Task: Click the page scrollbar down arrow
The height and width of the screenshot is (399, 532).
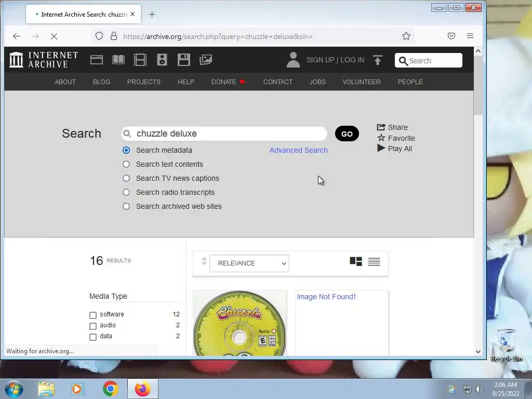Action: tap(478, 352)
